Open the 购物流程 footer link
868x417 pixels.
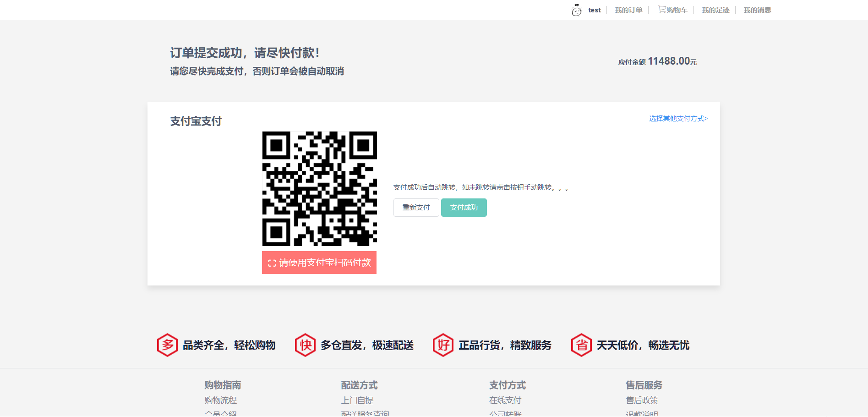pyautogui.click(x=220, y=401)
